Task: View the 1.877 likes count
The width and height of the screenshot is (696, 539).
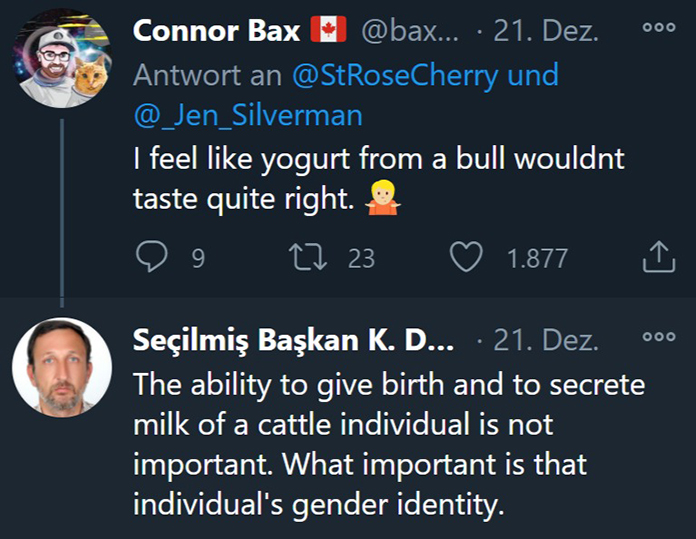Action: coord(537,259)
